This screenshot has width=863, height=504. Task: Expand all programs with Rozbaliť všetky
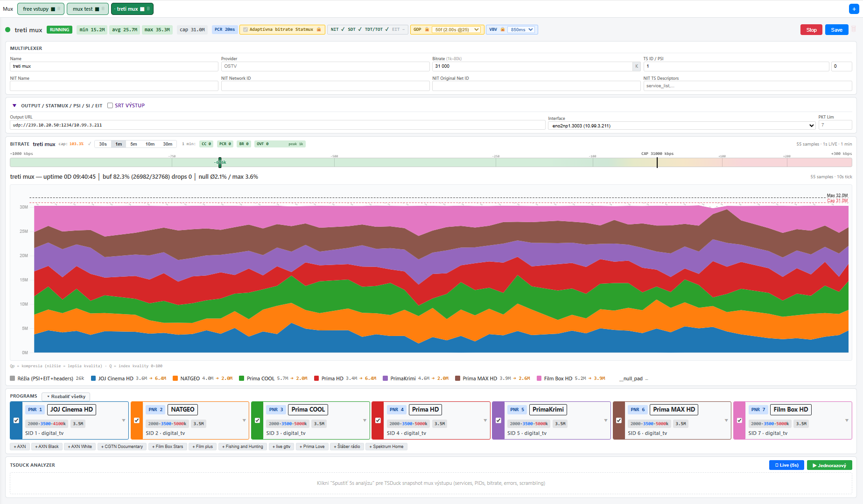(x=66, y=396)
